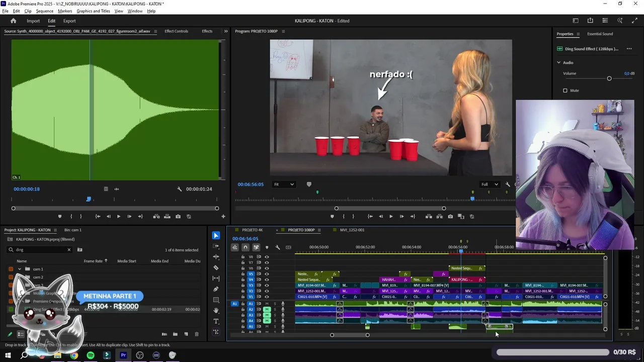Open Quick Export share icon in header
The height and width of the screenshot is (362, 644).
(590, 21)
